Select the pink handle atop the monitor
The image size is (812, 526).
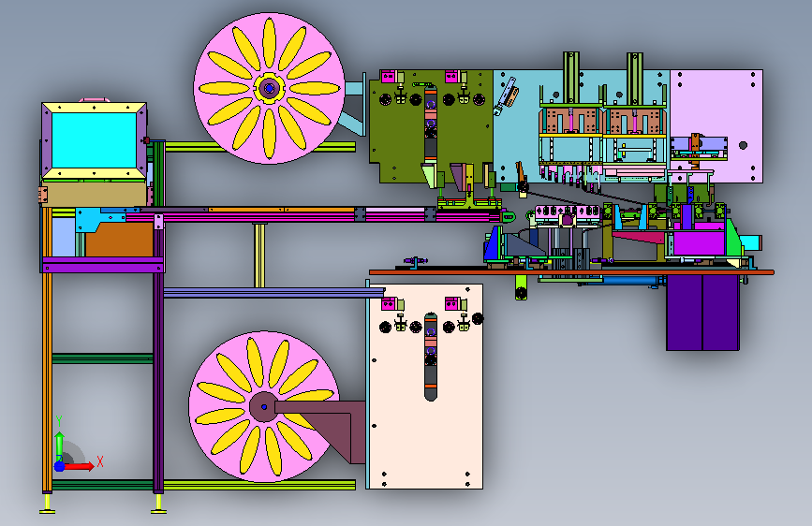pos(95,99)
